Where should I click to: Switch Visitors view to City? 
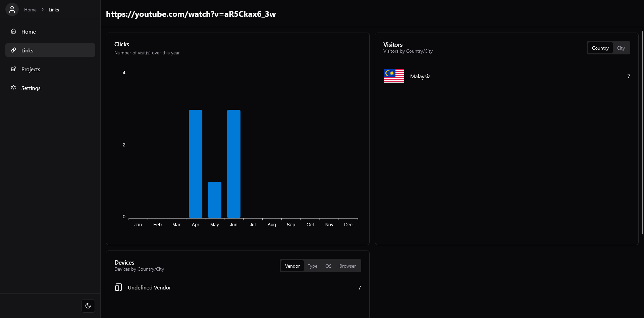[621, 48]
